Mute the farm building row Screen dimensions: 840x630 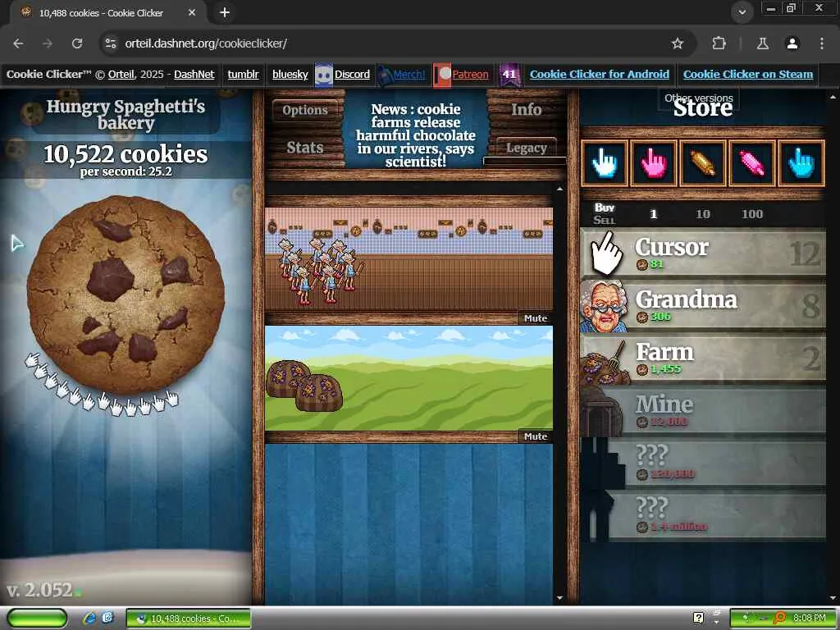click(x=536, y=436)
